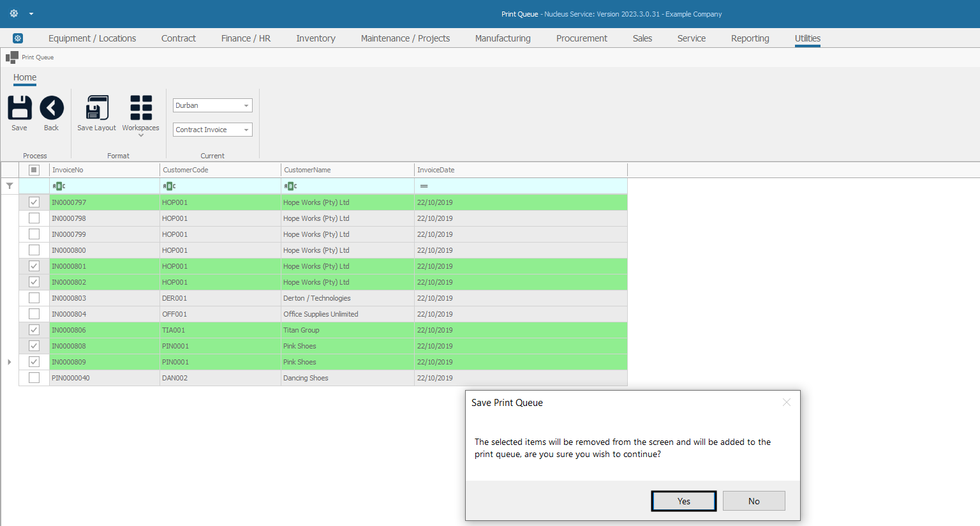The width and height of the screenshot is (980, 526).
Task: Open the Reporting menu
Action: (x=750, y=38)
